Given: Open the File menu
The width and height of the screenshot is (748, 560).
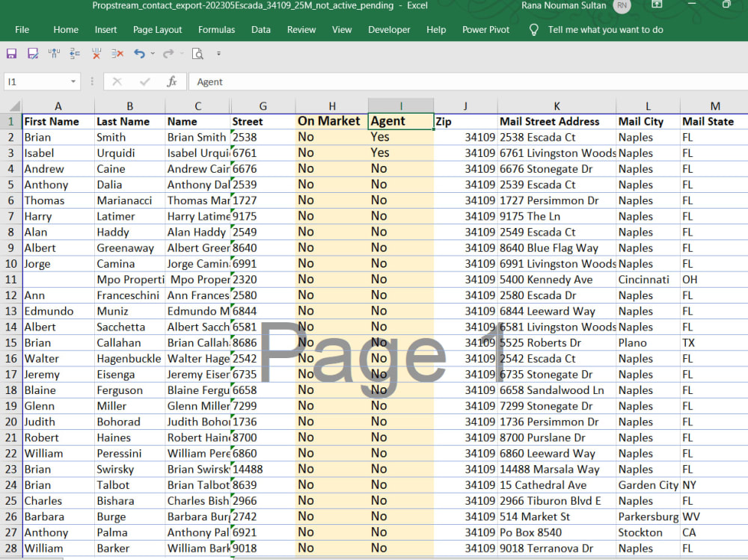Looking at the screenshot, I should coord(22,30).
